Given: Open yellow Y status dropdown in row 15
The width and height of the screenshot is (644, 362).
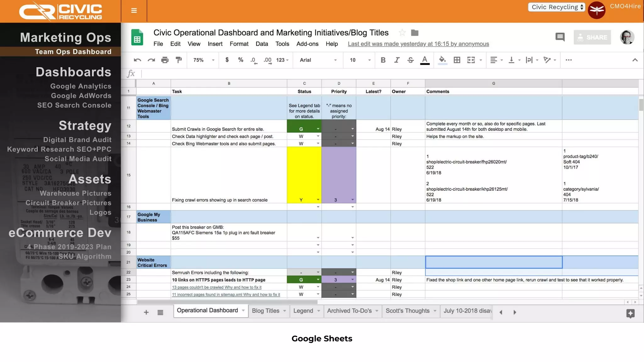Looking at the screenshot, I should tap(318, 200).
